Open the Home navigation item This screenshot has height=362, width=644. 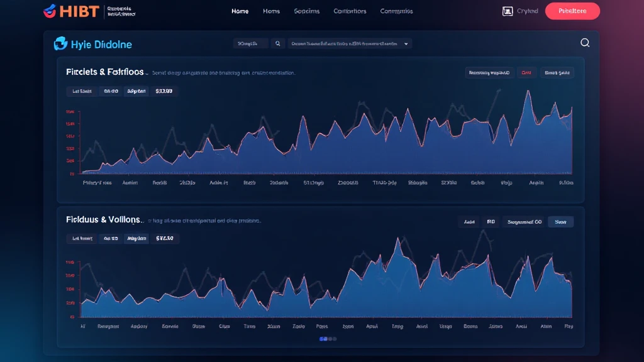pyautogui.click(x=240, y=11)
